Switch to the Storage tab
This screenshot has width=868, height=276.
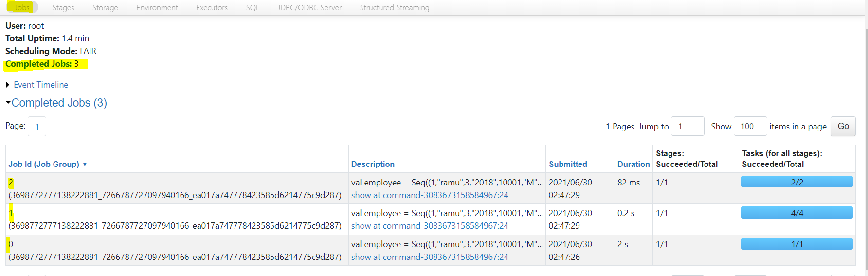point(105,8)
